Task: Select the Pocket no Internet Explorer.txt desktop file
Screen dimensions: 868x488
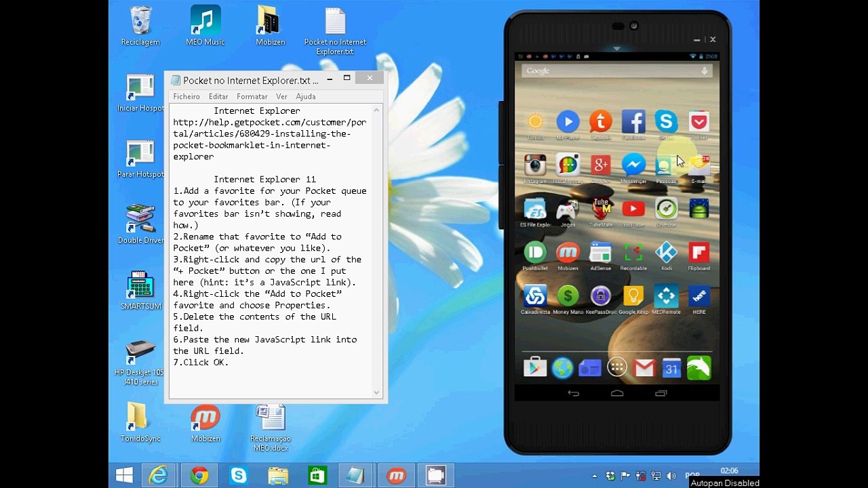Action: (x=336, y=32)
